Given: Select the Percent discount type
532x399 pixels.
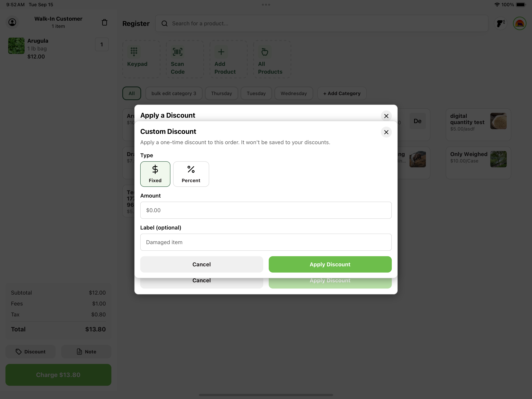Looking at the screenshot, I should pos(191,174).
